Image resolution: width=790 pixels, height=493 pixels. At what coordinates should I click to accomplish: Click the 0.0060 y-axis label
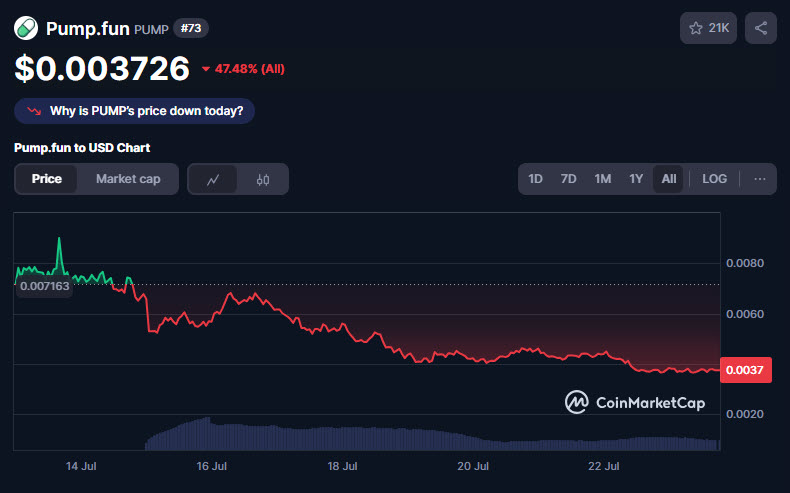coord(745,314)
